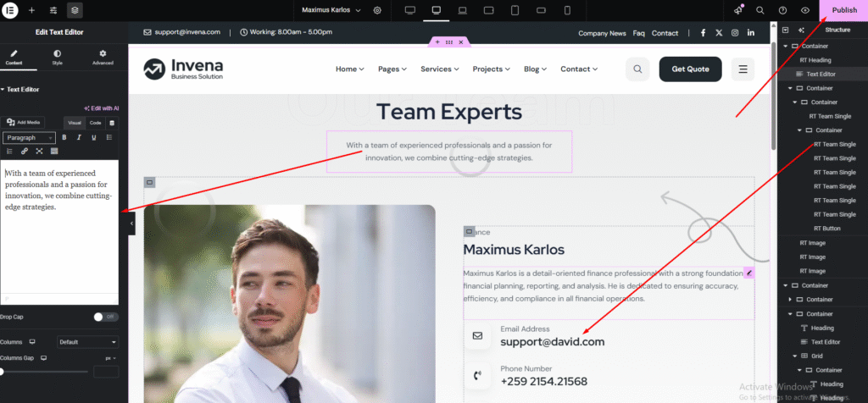
Task: Click the italic formatting icon
Action: pyautogui.click(x=79, y=138)
